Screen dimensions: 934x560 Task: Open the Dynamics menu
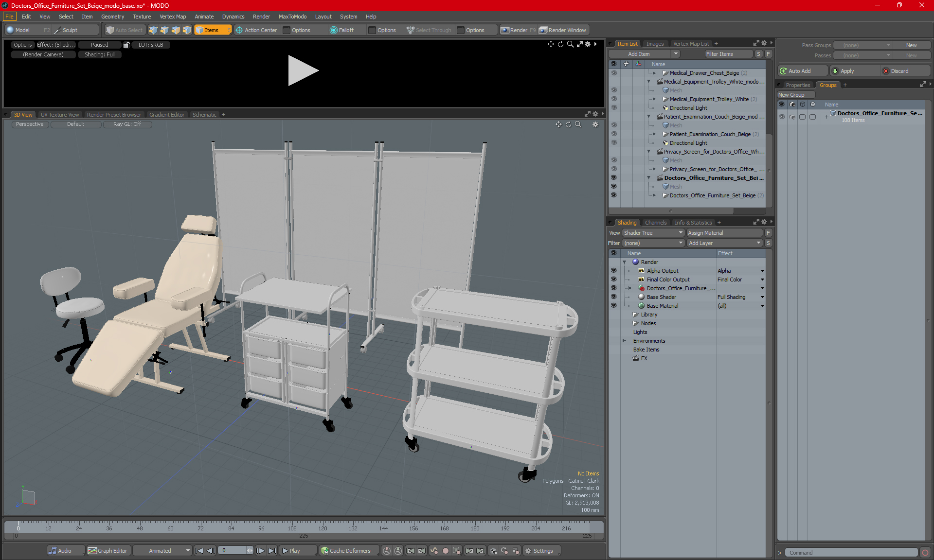[x=233, y=17]
